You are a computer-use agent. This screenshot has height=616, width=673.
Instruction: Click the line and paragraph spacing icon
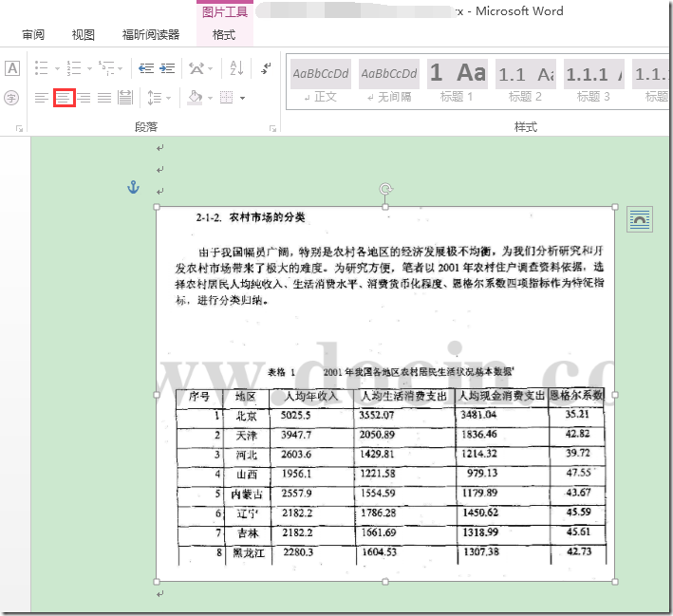click(x=154, y=98)
